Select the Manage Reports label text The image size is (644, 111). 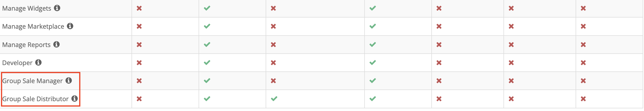26,45
